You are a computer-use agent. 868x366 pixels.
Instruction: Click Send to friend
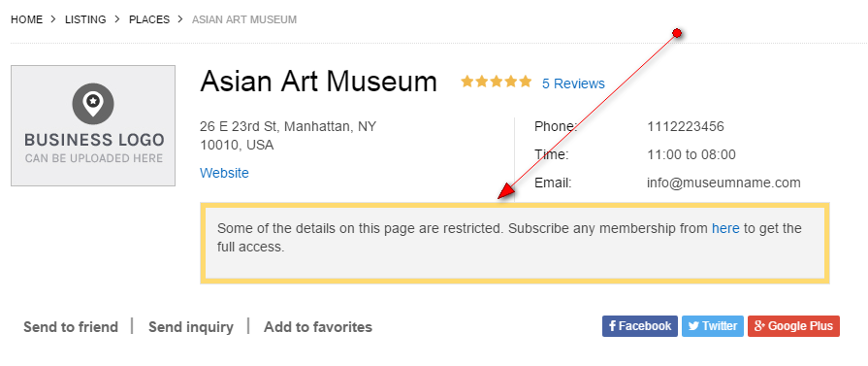[71, 327]
